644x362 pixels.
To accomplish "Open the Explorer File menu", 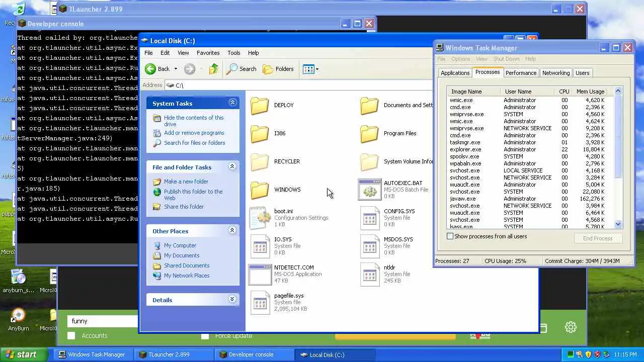I will pyautogui.click(x=148, y=53).
